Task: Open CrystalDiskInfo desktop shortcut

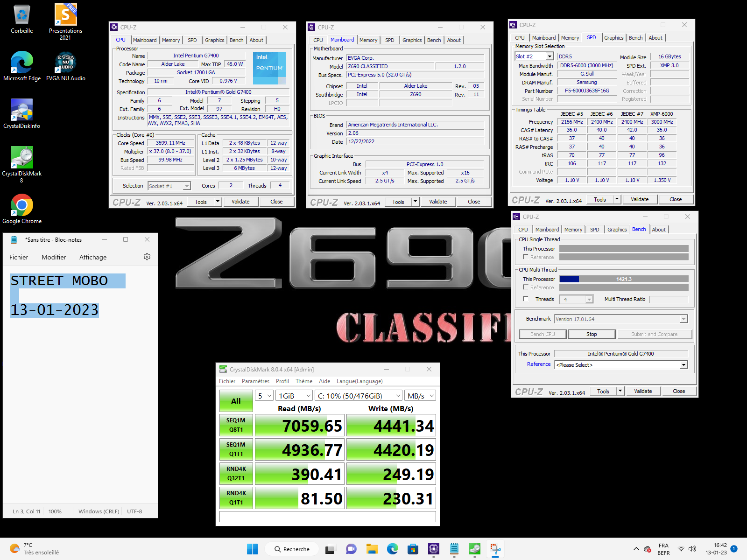Action: pyautogui.click(x=21, y=111)
